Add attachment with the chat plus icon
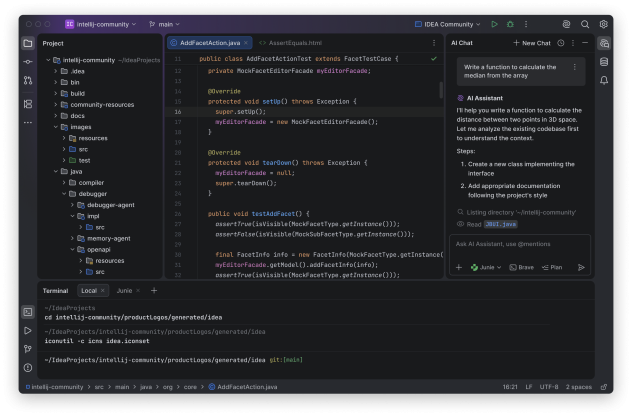Screen dimensions: 632x416 click(459, 267)
